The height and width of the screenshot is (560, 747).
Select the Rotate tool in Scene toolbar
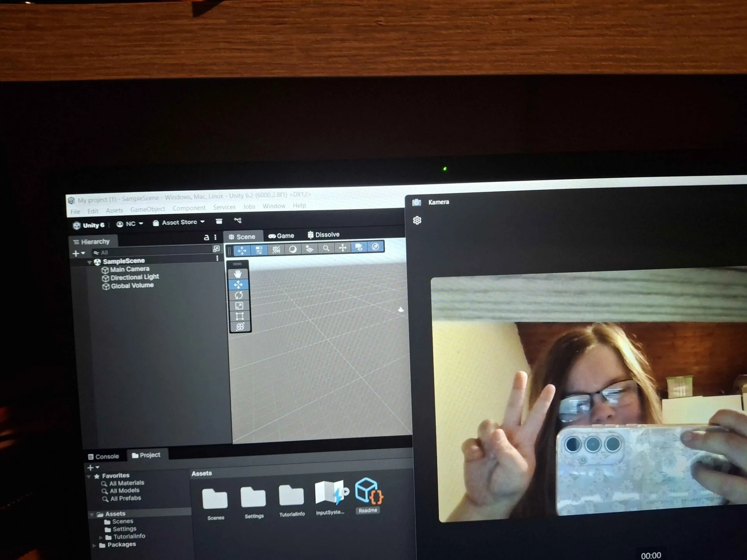coord(239,295)
